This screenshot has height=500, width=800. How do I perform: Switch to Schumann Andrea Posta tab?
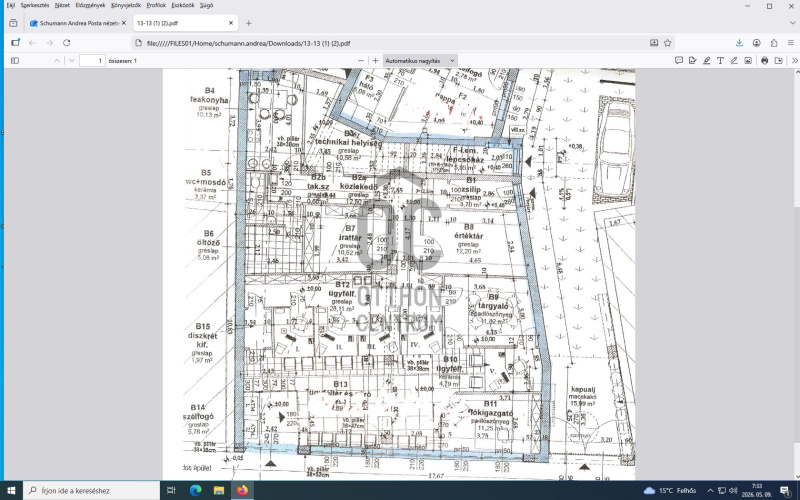coord(78,23)
